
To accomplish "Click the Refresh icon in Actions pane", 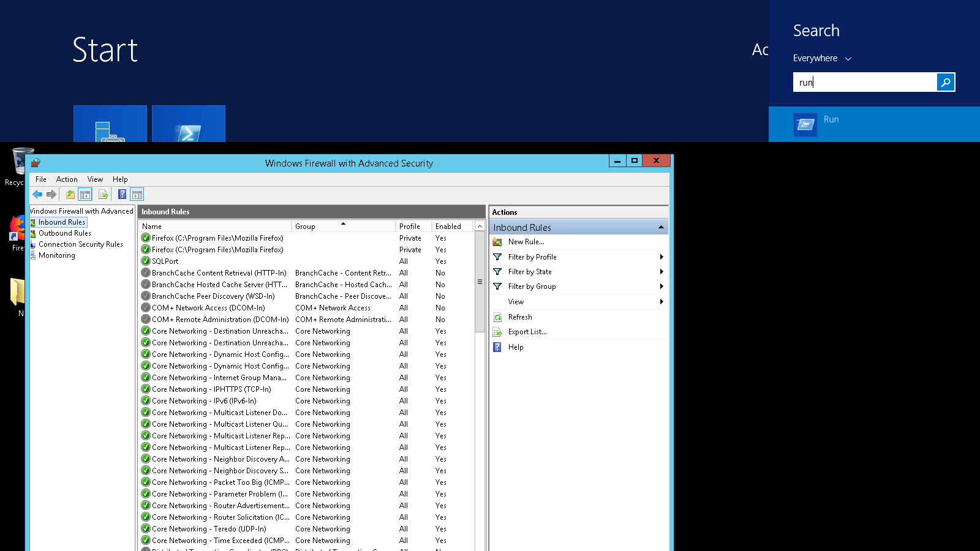I will pos(497,317).
